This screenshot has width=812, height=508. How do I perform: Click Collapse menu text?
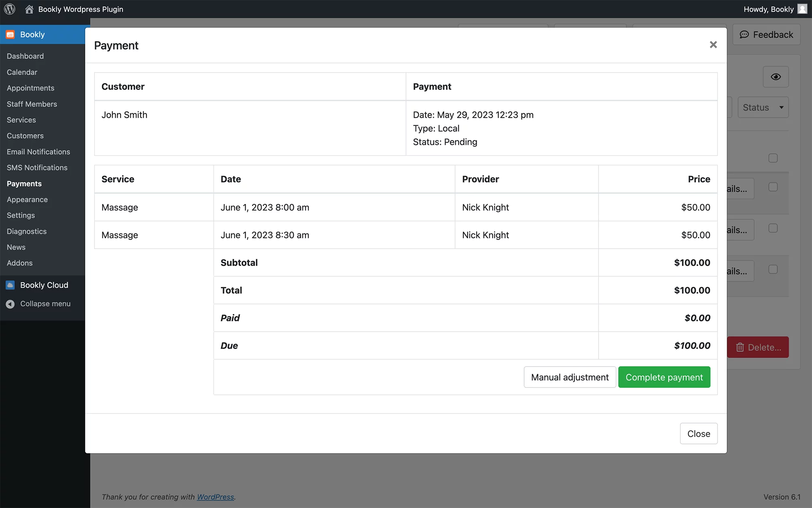[45, 304]
